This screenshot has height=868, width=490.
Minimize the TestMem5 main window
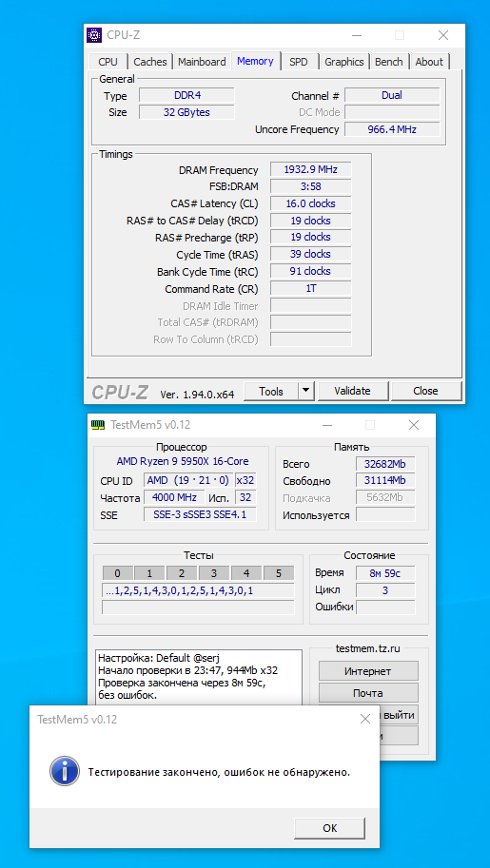pos(328,425)
